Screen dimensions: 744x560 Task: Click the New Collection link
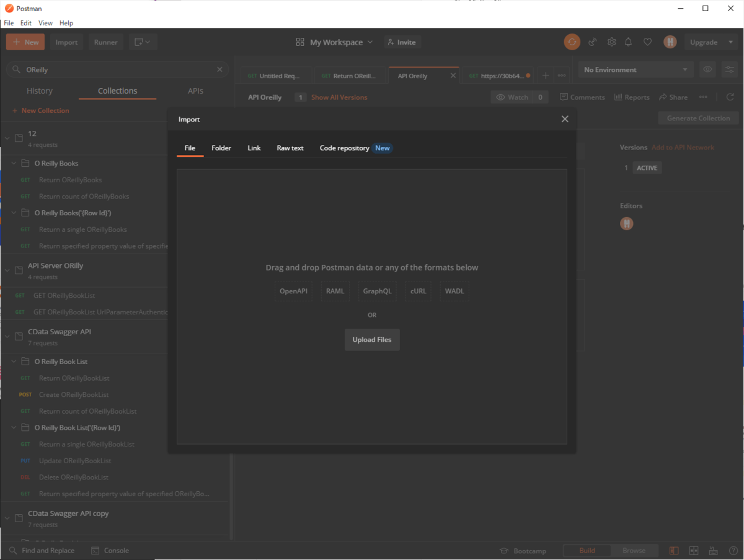coord(40,110)
